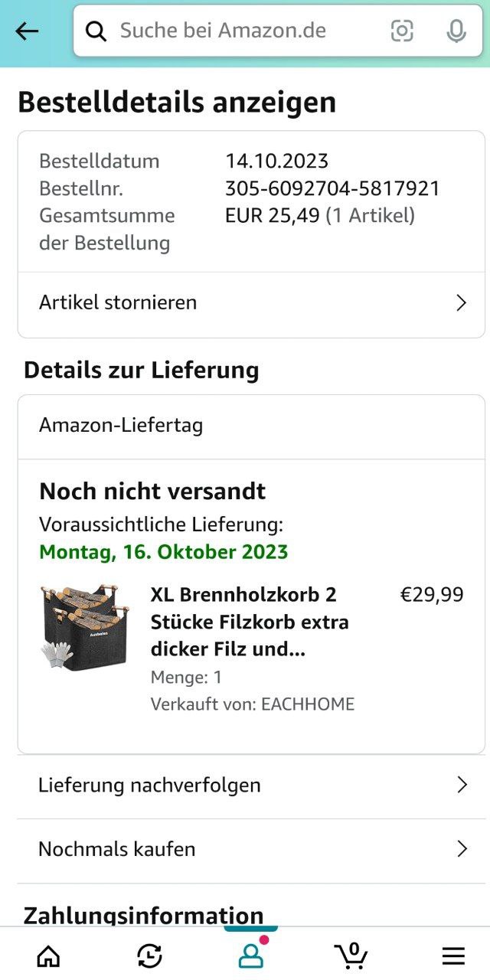The height and width of the screenshot is (980, 490).
Task: Tap the search magnifier icon
Action: [96, 31]
